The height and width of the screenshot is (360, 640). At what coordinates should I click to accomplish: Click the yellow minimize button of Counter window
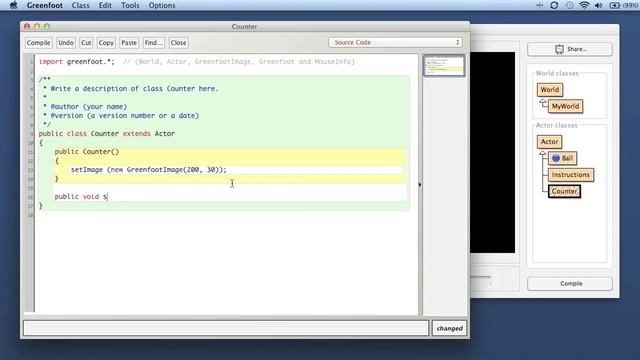click(x=37, y=27)
